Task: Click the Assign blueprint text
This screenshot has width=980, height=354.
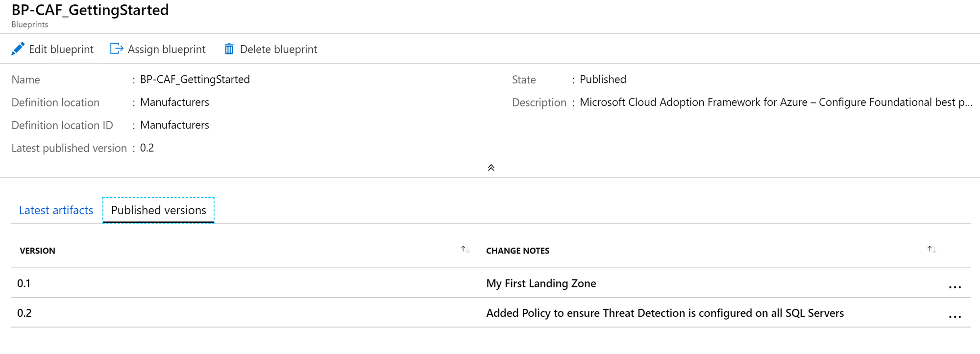Action: 167,49
